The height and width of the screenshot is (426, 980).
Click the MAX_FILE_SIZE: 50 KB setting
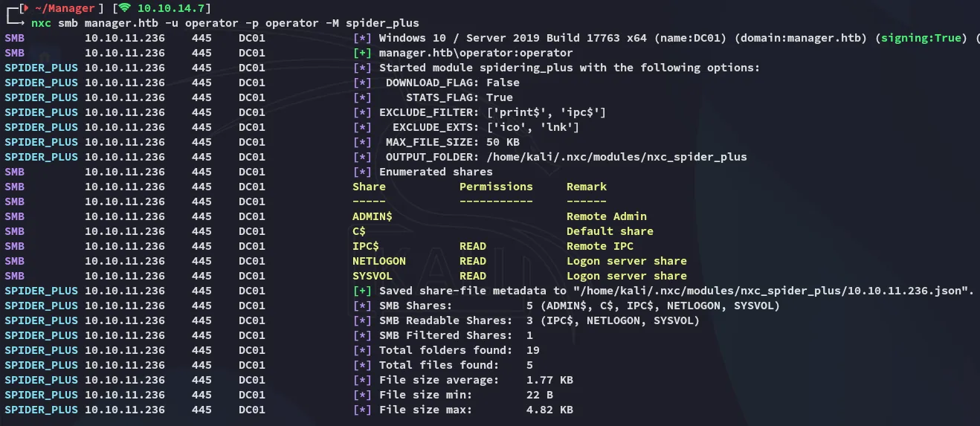(452, 142)
